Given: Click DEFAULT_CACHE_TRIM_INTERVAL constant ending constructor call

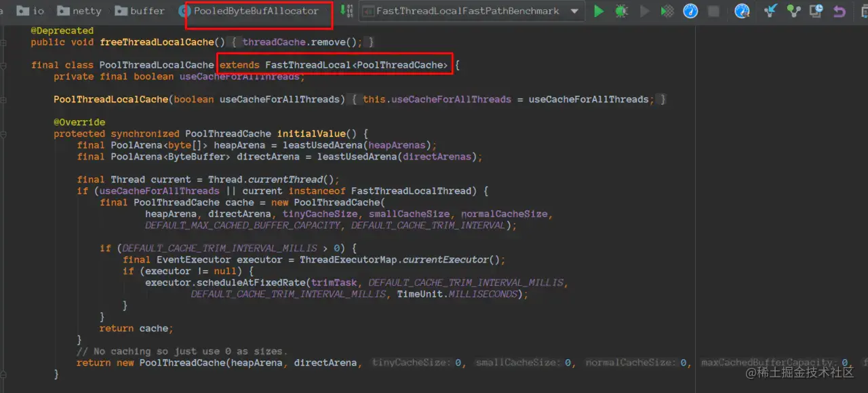Looking at the screenshot, I should [x=428, y=225].
